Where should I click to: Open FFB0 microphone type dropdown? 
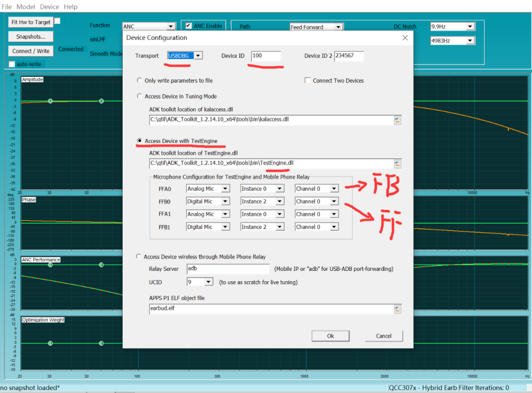pyautogui.click(x=225, y=201)
